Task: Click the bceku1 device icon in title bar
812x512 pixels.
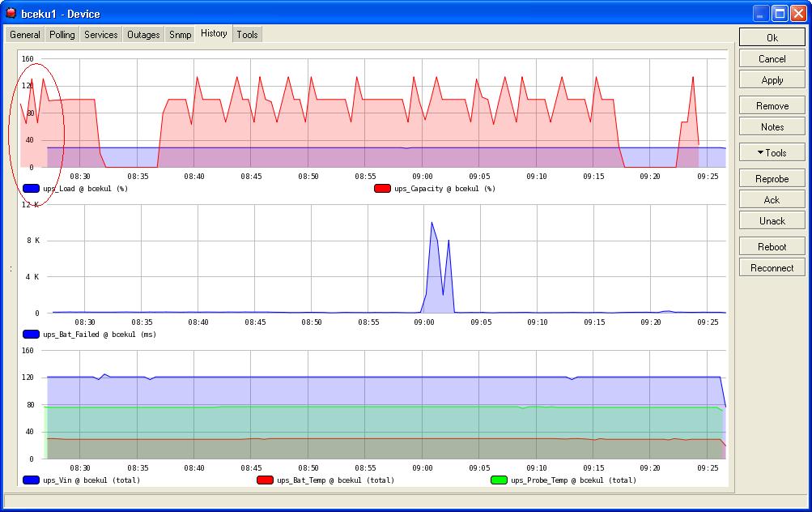Action: pyautogui.click(x=11, y=13)
